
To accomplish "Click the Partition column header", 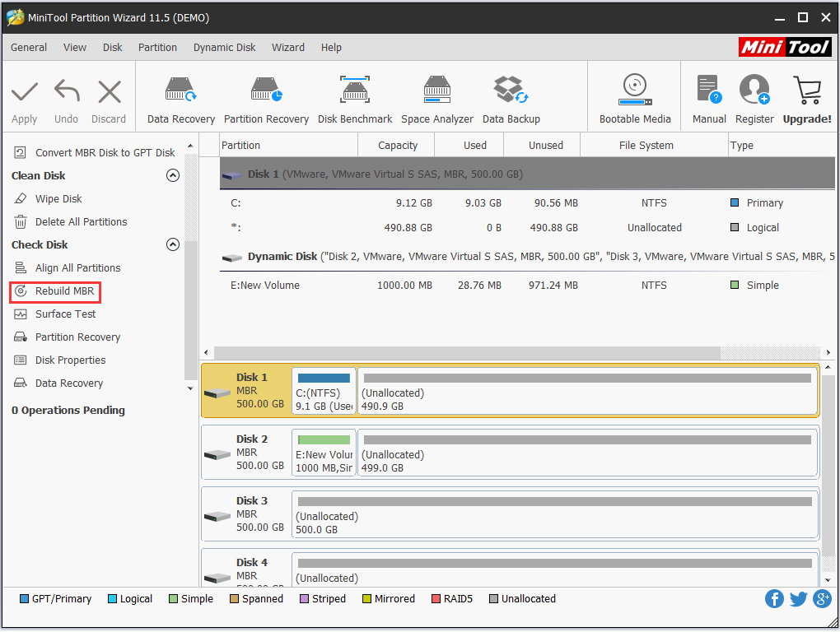I will (289, 146).
